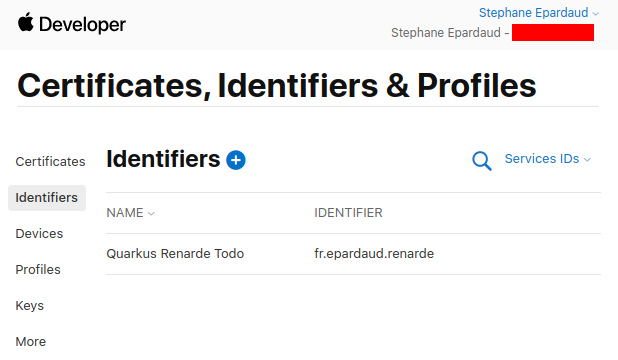Open the Profiles section
This screenshot has width=618, height=360.
point(38,270)
